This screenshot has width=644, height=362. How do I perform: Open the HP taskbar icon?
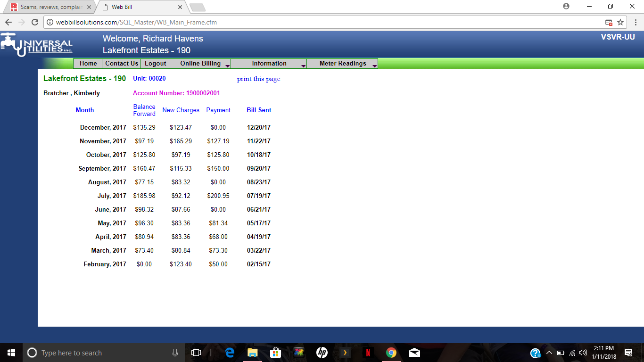(x=322, y=353)
